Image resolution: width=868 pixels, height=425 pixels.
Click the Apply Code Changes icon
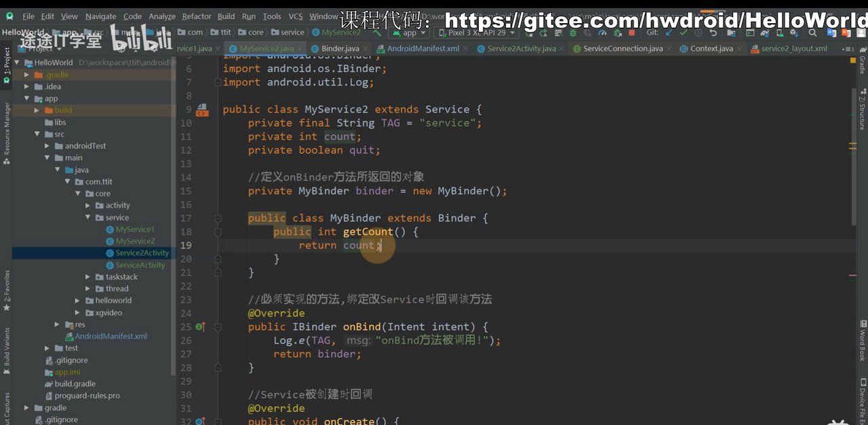click(x=558, y=33)
